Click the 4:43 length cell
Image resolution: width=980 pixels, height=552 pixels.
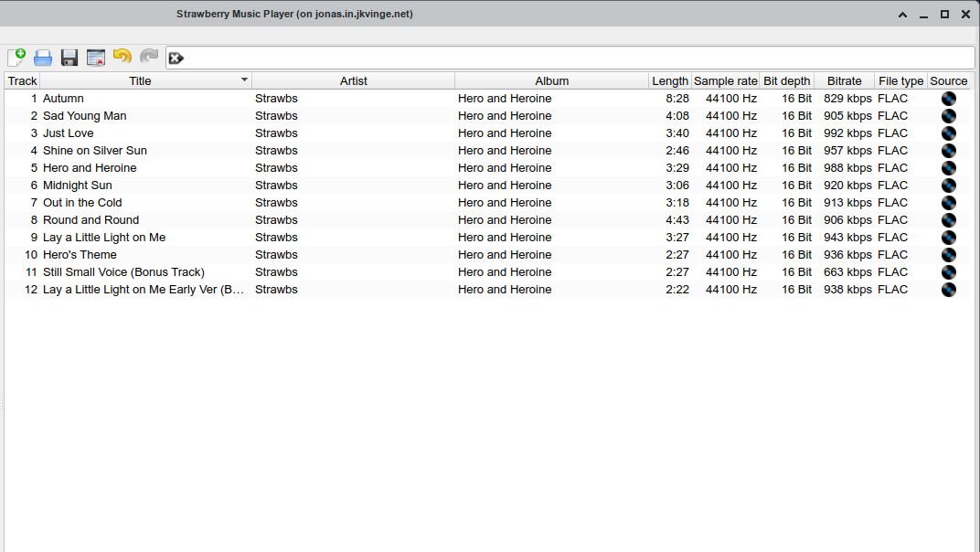click(x=677, y=220)
